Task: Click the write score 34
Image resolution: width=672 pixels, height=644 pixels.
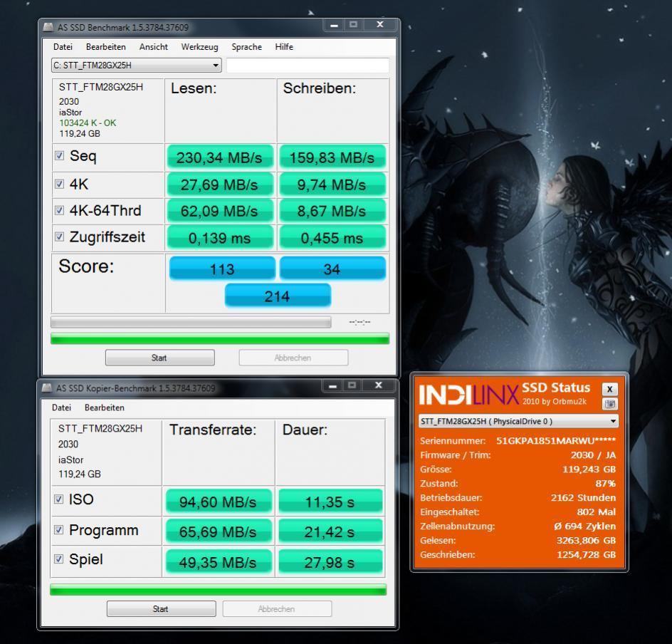Action: pos(332,269)
